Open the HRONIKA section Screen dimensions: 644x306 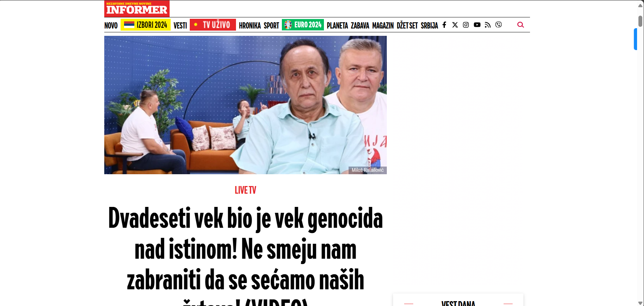[x=250, y=25]
